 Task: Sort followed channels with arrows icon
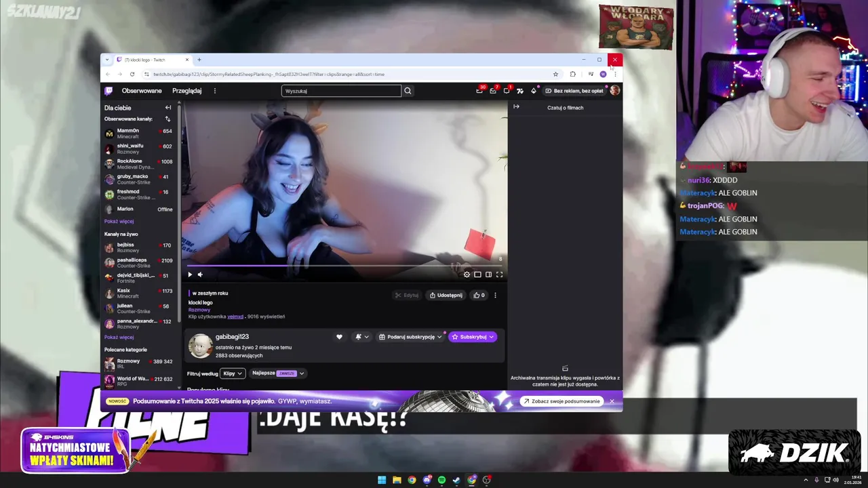tap(167, 119)
